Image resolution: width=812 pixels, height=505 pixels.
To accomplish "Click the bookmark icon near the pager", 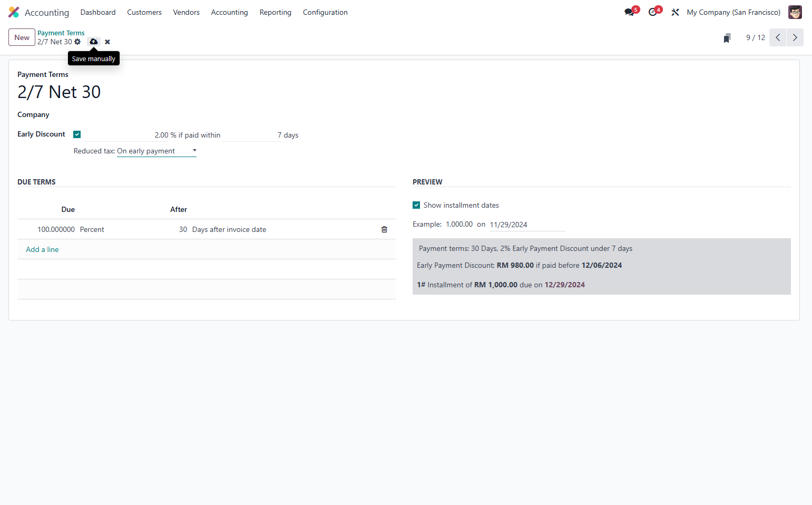I will (x=727, y=38).
